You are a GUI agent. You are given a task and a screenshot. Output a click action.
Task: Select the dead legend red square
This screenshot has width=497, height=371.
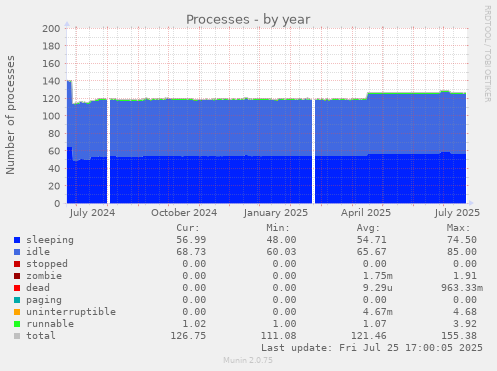pyautogui.click(x=17, y=288)
